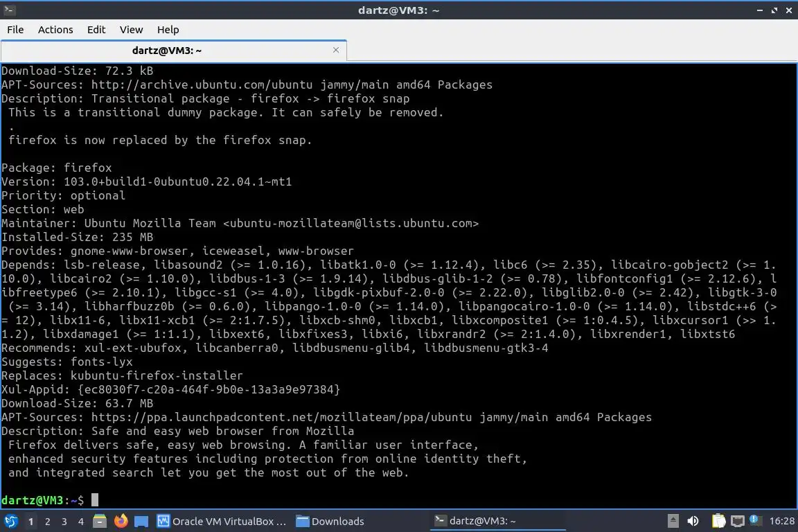Open the volume control tray icon
The height and width of the screenshot is (532, 798).
pyautogui.click(x=693, y=521)
